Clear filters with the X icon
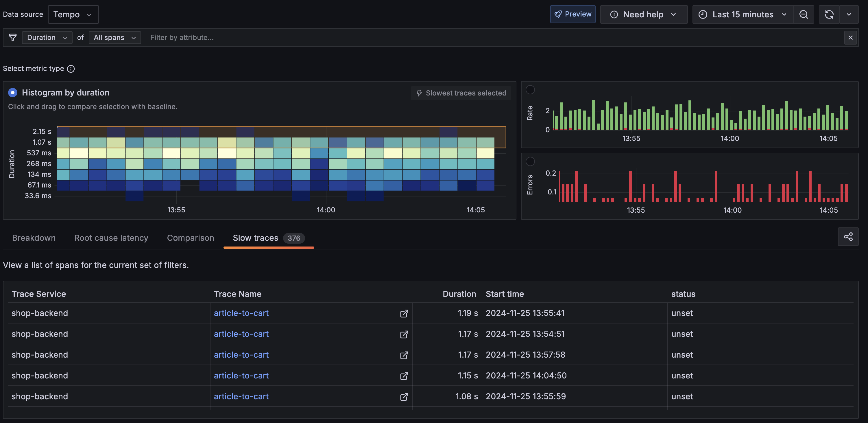 click(850, 38)
